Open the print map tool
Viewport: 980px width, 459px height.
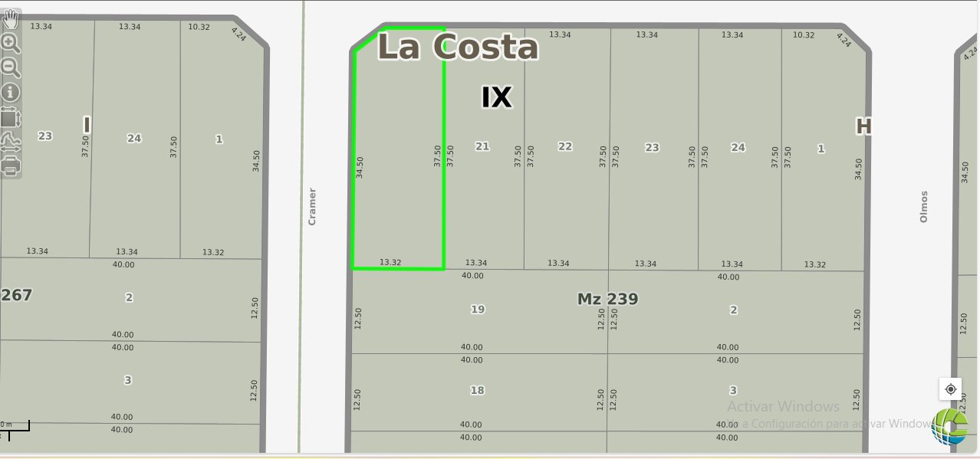click(11, 165)
